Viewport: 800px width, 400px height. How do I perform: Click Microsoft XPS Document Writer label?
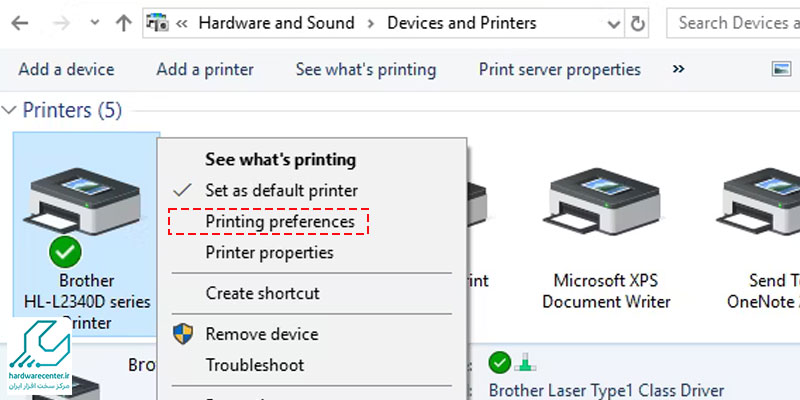tap(606, 291)
